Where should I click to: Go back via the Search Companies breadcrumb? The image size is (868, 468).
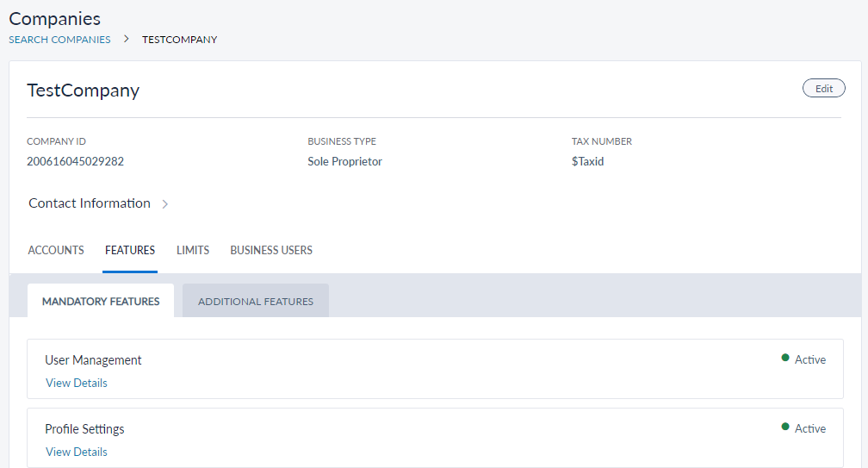(59, 40)
